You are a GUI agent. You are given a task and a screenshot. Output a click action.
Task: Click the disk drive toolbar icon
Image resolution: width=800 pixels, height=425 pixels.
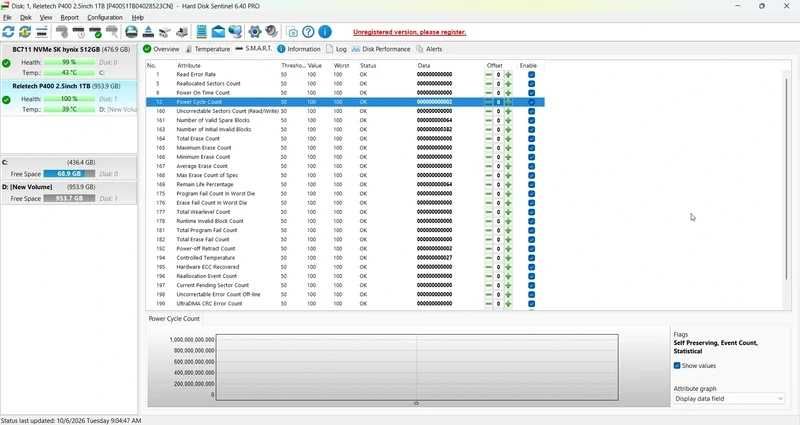tap(131, 32)
